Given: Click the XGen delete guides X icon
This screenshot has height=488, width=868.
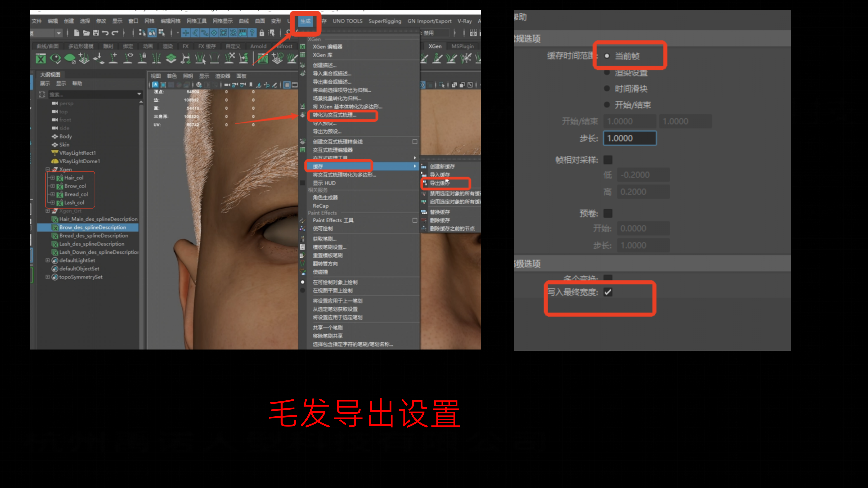Looking at the screenshot, I should [229, 59].
